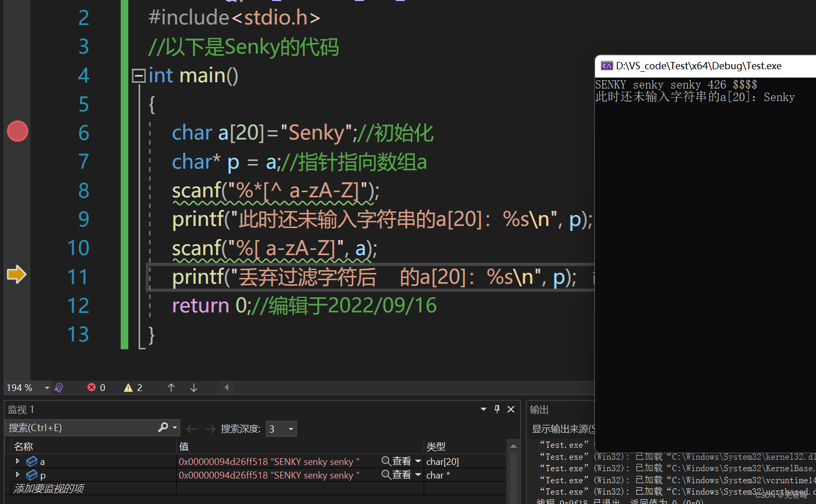Click the Test.exe console title bar text
Viewport: 816px width, 504px height.
click(x=699, y=66)
